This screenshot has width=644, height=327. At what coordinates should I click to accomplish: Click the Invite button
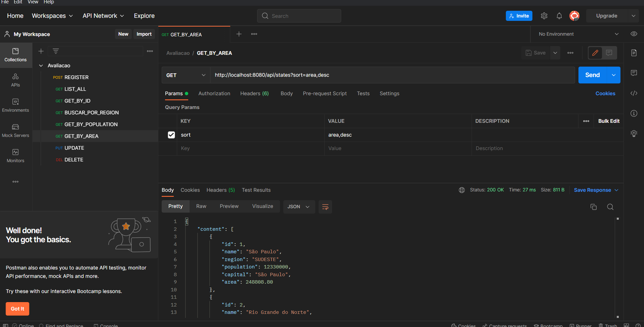pyautogui.click(x=519, y=16)
